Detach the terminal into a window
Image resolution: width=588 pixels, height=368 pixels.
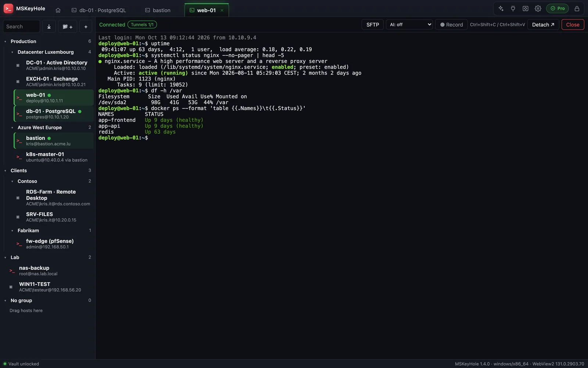pyautogui.click(x=543, y=25)
